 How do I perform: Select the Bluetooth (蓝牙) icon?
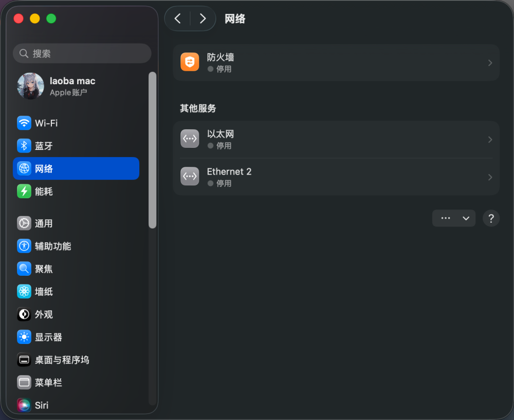(24, 146)
